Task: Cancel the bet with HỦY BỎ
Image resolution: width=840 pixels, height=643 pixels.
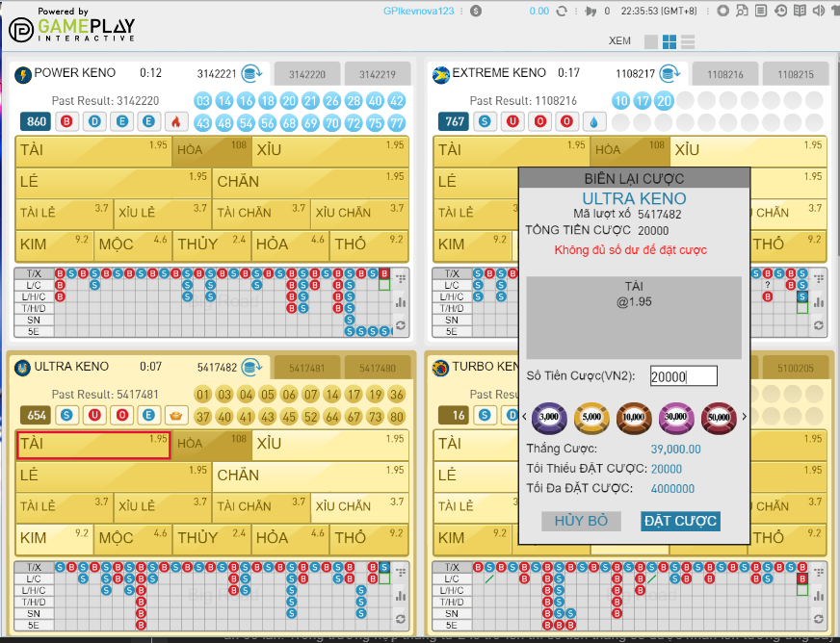Action: (x=580, y=521)
